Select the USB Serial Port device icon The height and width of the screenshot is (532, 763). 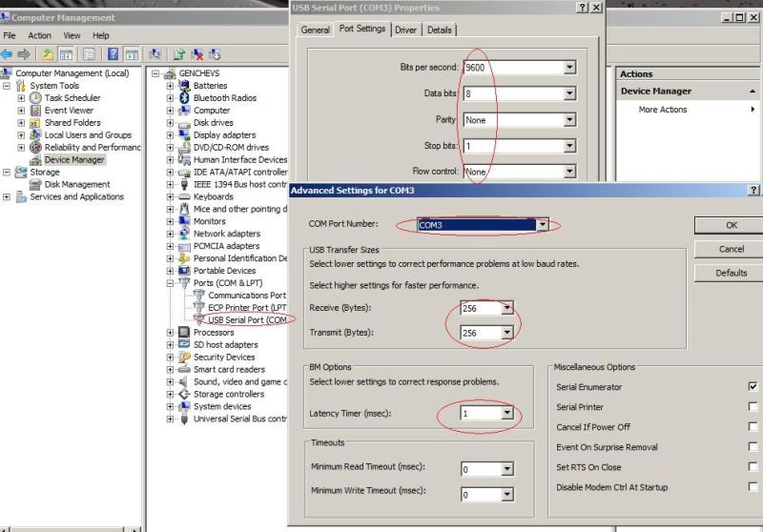(x=199, y=320)
